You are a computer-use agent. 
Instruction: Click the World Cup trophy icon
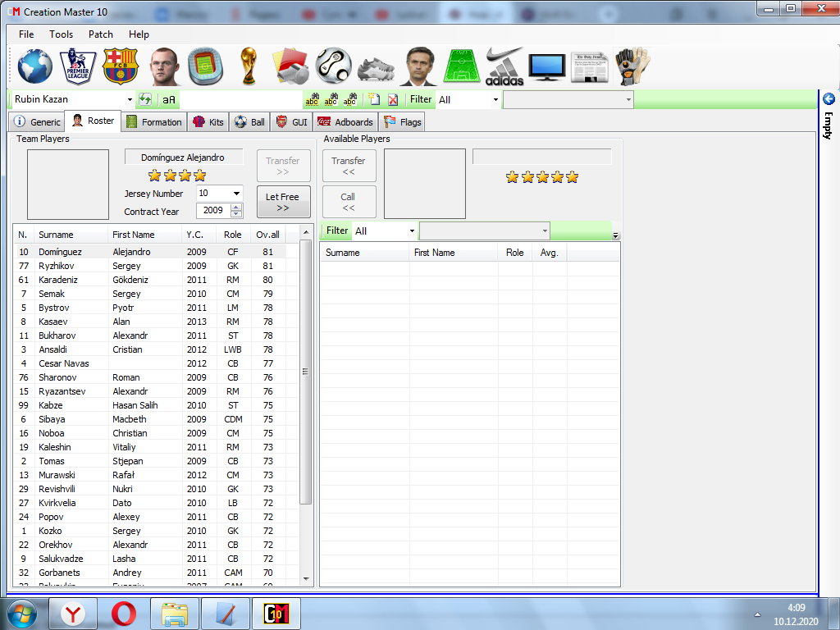coord(248,66)
